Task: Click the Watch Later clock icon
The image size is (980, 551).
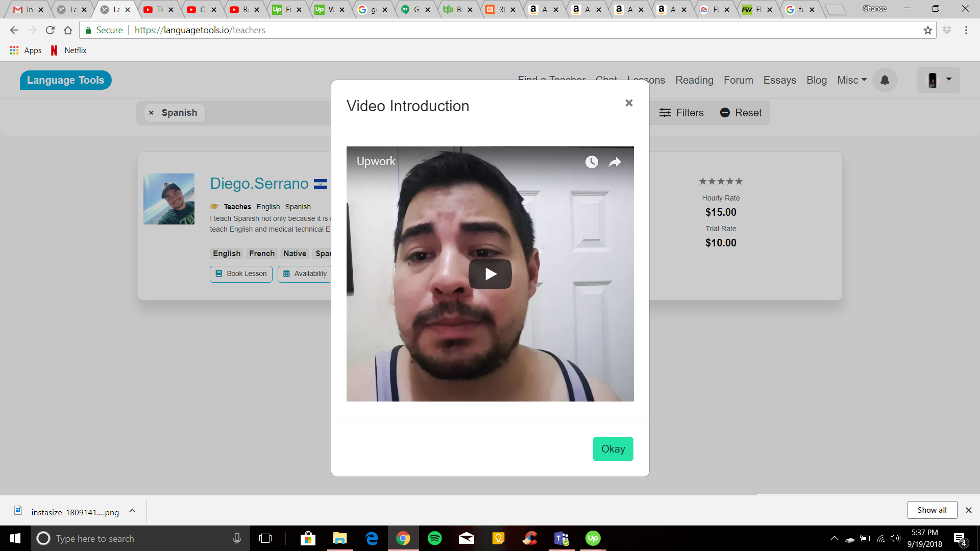Action: point(592,162)
